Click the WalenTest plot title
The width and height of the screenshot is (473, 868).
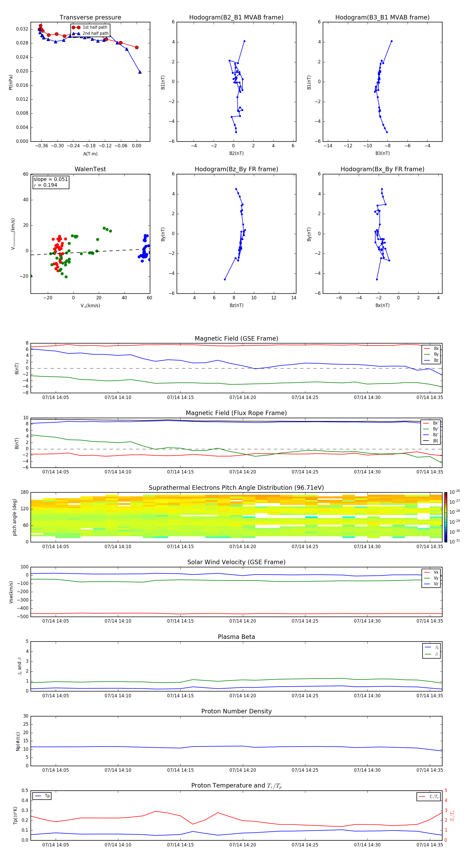[90, 169]
